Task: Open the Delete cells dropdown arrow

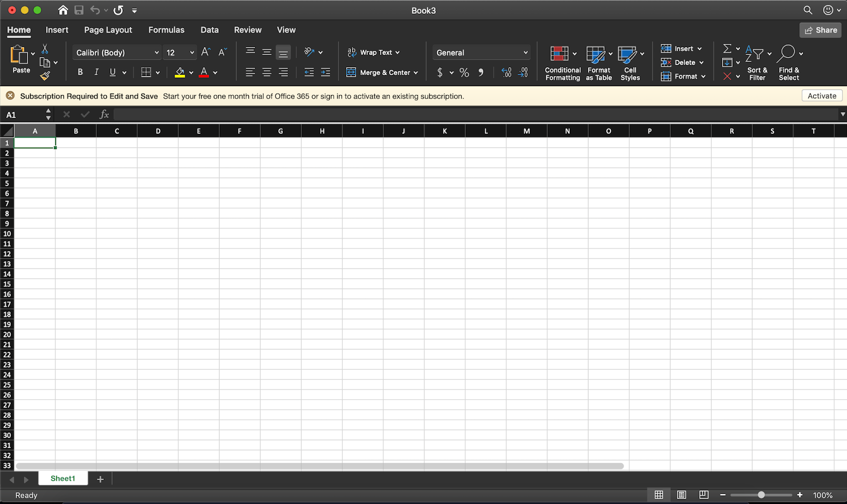Action: click(702, 62)
